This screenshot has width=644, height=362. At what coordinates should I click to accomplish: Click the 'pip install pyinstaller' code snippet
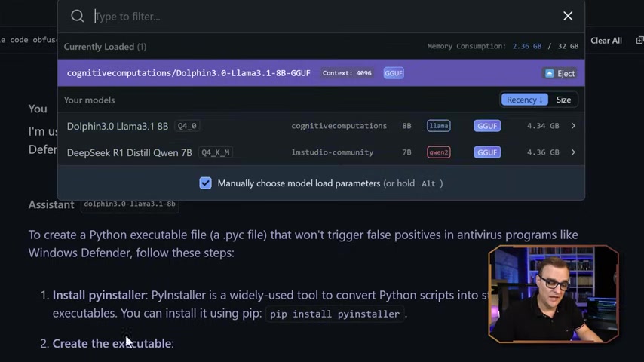[335, 314]
